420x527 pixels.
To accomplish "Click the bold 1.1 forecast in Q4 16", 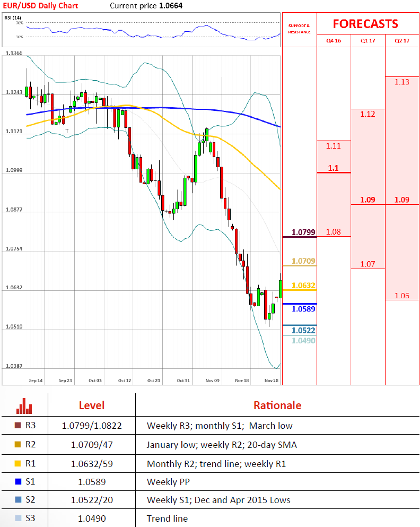I will pos(334,168).
